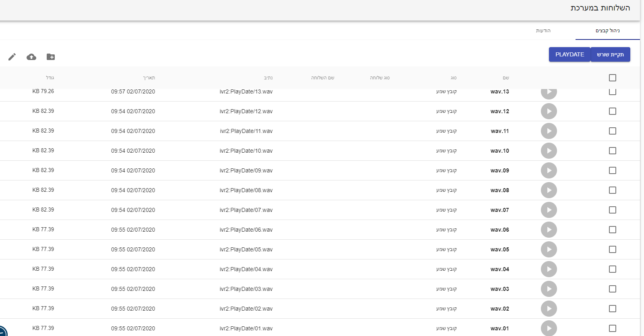Click the PLAYDATE folder button
The image size is (644, 336).
pyautogui.click(x=569, y=54)
